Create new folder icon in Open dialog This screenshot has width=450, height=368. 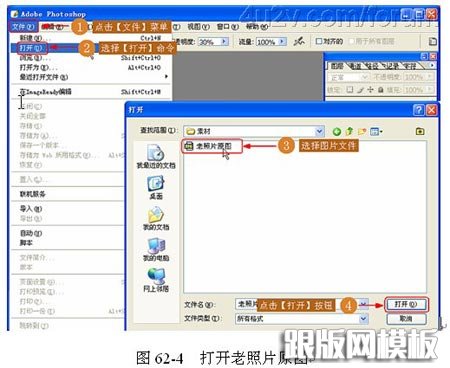tap(362, 131)
